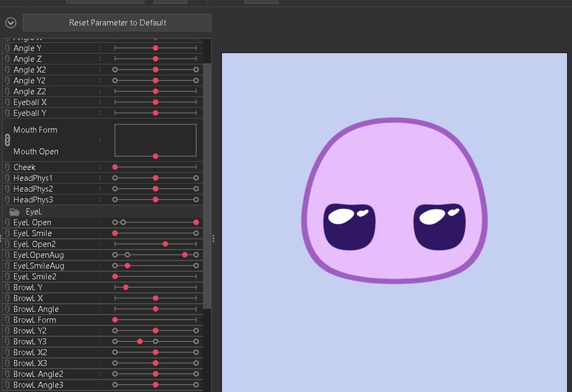
Task: Click the link icon joining Mouth Form and Mouth Open
Action: (6, 139)
